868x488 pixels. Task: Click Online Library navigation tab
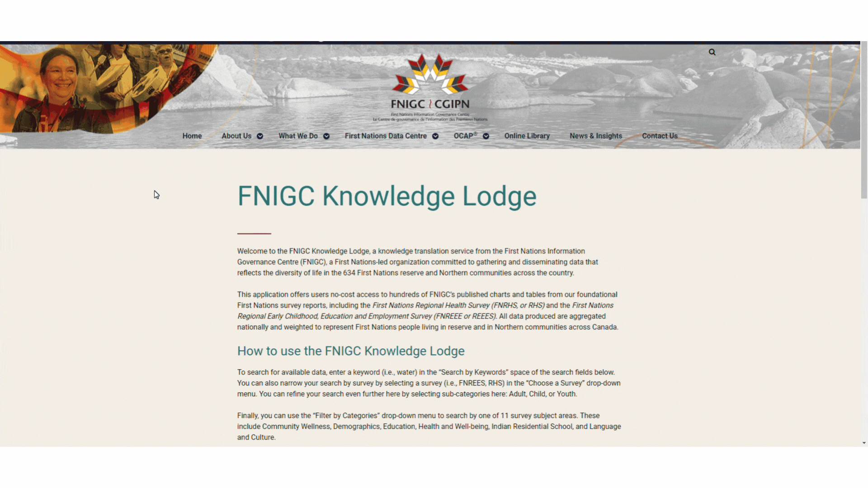pyautogui.click(x=527, y=136)
